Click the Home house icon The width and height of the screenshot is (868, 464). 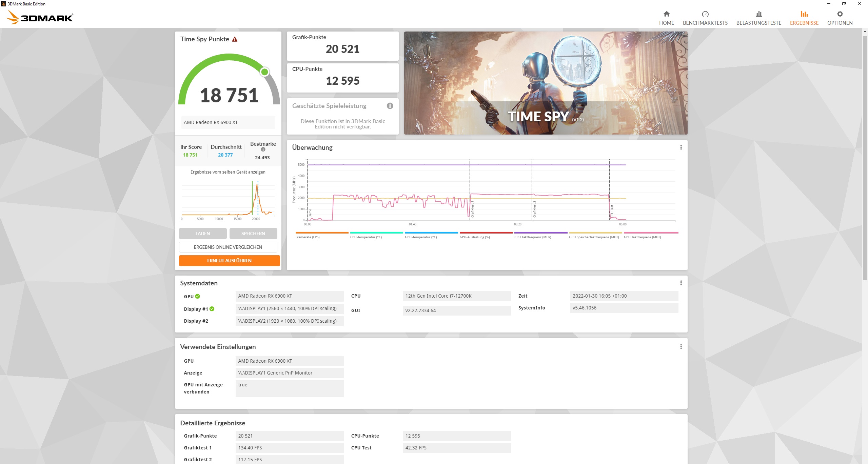[666, 14]
